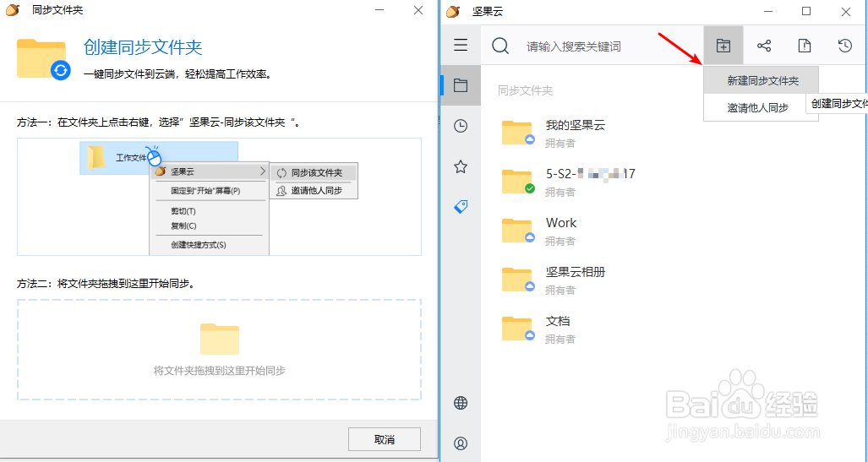The width and height of the screenshot is (868, 462).
Task: Click the 坚果云相册 folder icon
Action: [517, 280]
